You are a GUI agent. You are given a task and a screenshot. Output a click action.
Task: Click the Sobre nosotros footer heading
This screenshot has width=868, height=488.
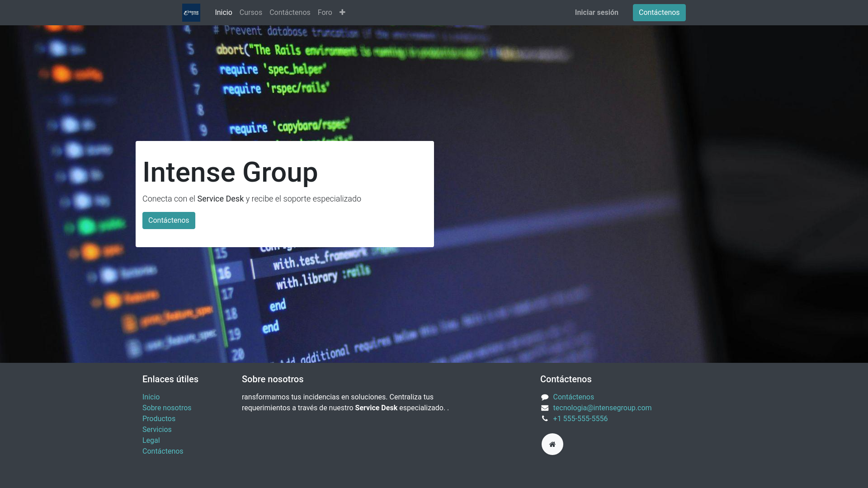(273, 379)
